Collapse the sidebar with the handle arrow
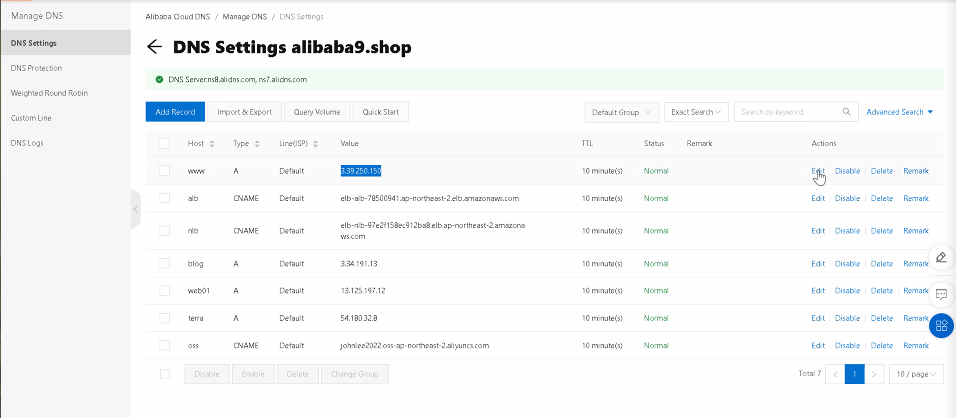Viewport: 956px width, 418px height. coord(136,209)
